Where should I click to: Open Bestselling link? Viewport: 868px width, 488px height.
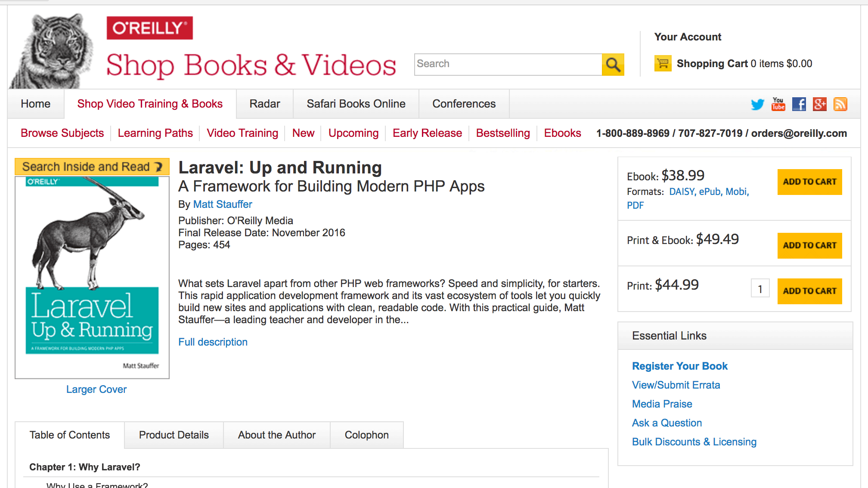pos(503,133)
